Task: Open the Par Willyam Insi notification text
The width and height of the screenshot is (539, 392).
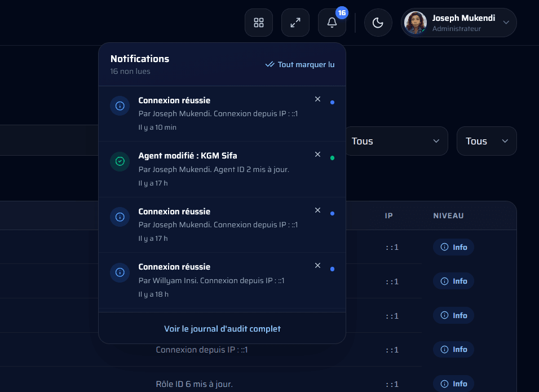Action: point(211,280)
